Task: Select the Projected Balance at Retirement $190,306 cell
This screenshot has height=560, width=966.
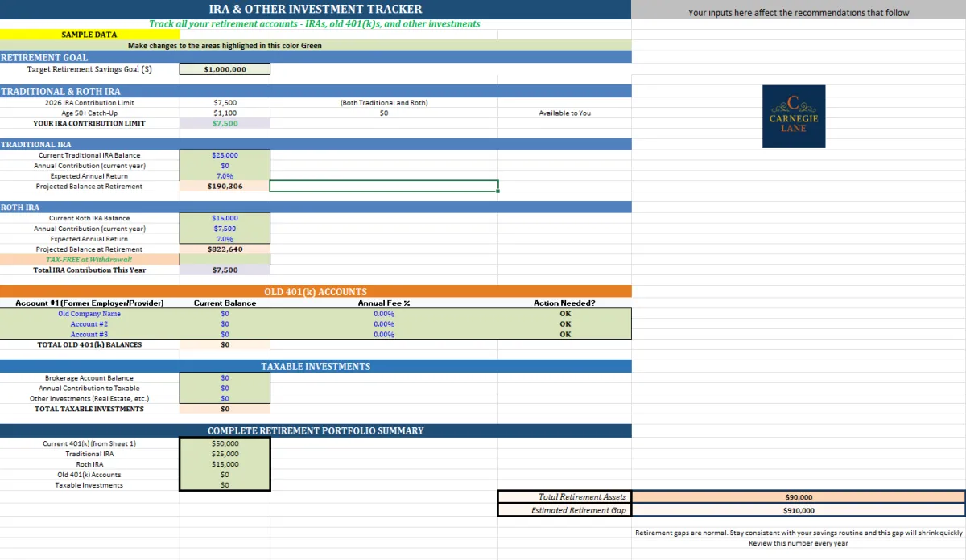Action: tap(225, 187)
